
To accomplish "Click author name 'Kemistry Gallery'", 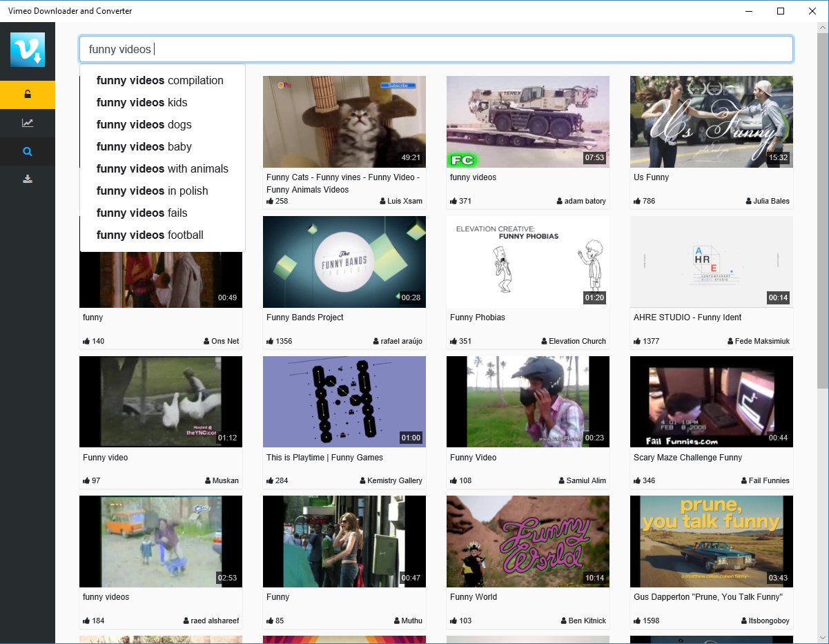I will click(x=395, y=480).
